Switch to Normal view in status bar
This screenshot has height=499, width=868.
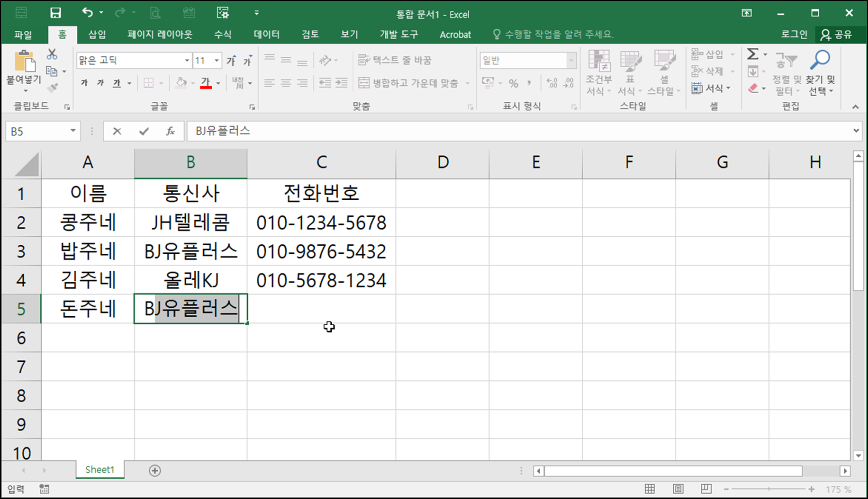pos(650,489)
